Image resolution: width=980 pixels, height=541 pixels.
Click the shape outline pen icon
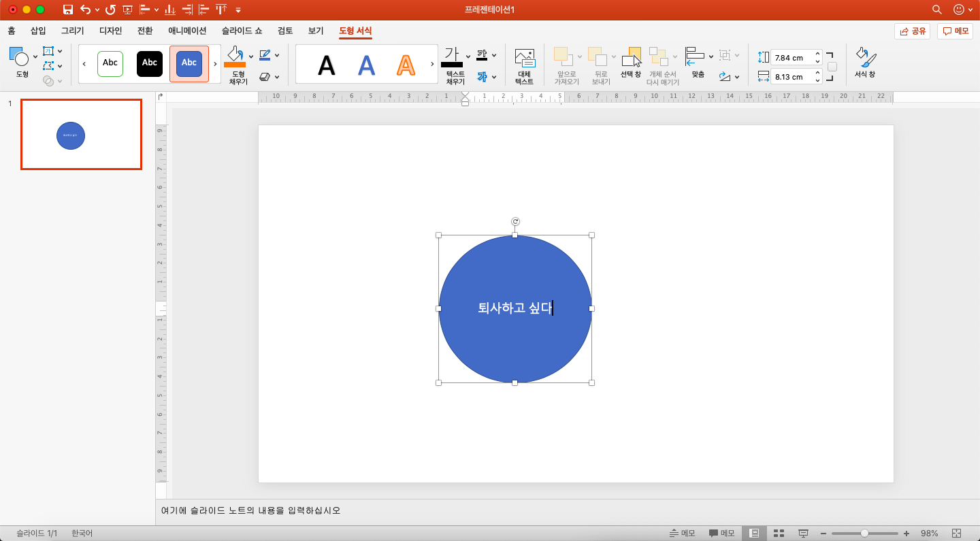coord(265,55)
